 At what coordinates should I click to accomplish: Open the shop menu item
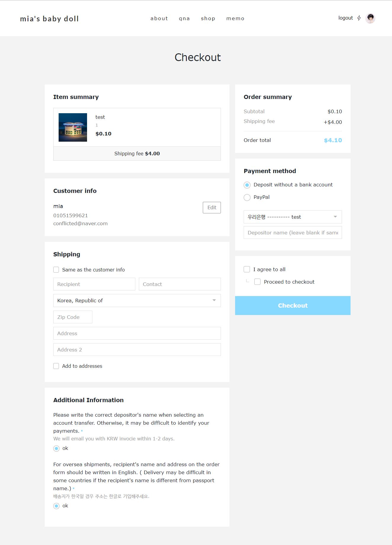[x=208, y=18]
